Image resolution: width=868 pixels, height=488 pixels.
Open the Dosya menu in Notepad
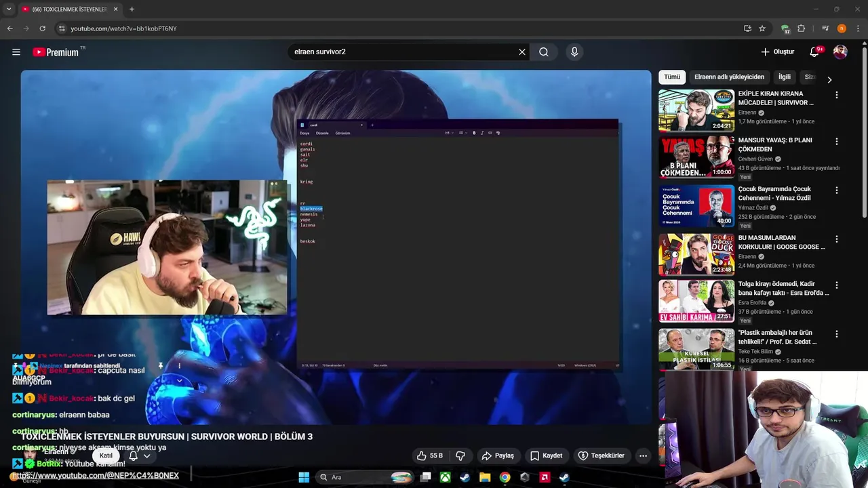[x=304, y=133]
